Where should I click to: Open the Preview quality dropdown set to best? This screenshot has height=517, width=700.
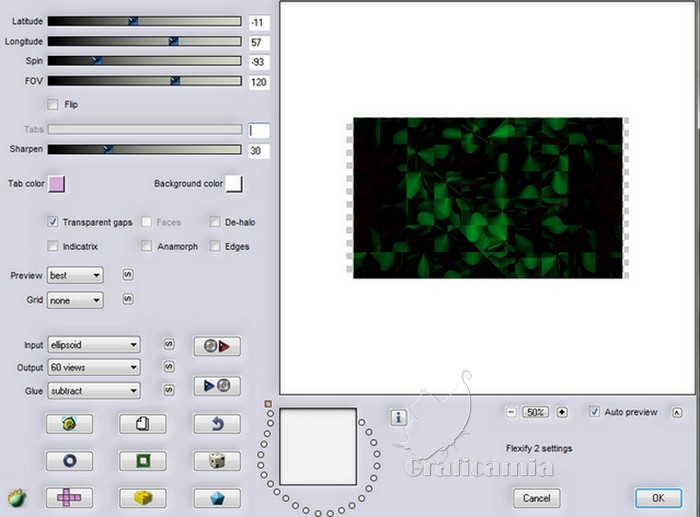pos(75,275)
